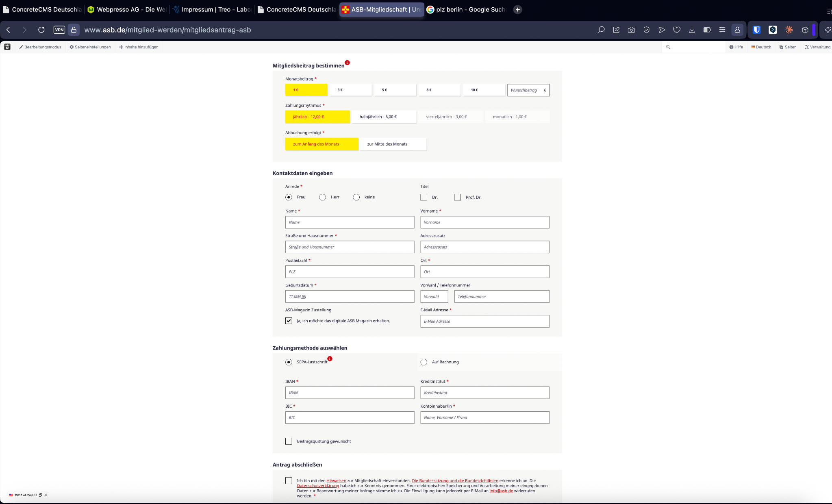
Task: Open Seiteneinstellungen page settings
Action: [90, 47]
